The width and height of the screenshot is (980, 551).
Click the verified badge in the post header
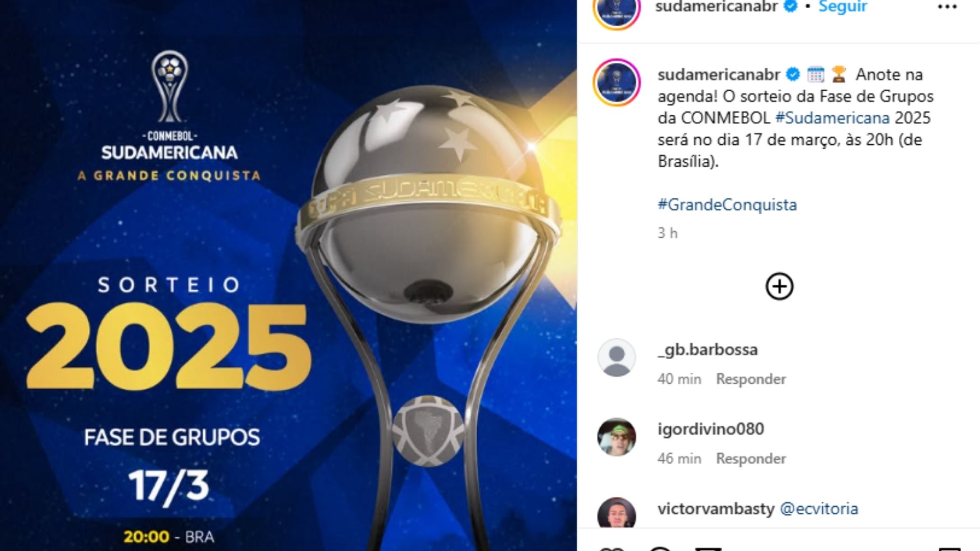(x=791, y=6)
